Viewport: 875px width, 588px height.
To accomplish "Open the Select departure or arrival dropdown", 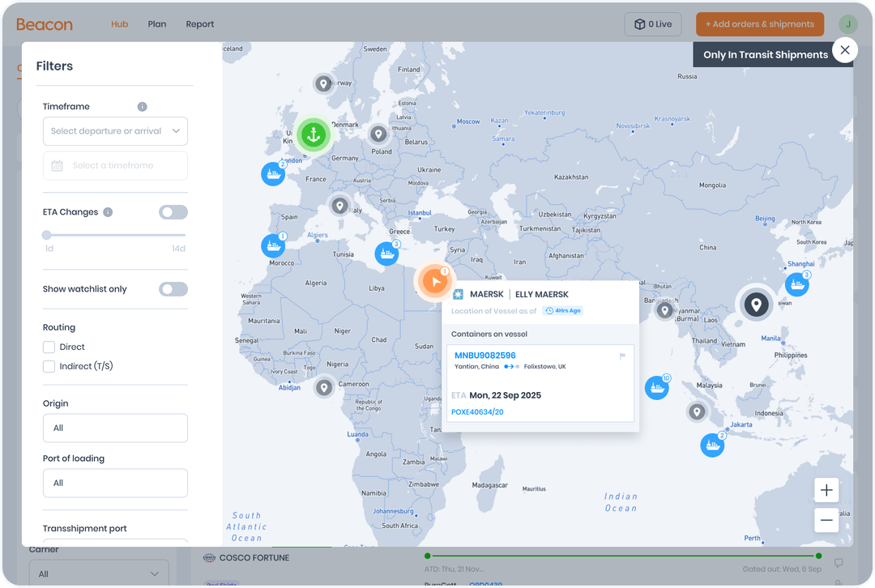I will [x=115, y=130].
